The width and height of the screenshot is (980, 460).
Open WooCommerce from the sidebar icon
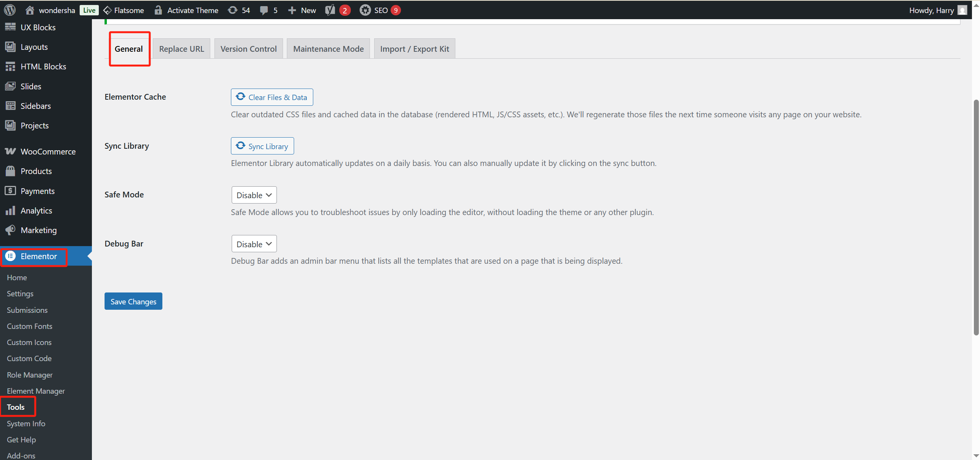10,151
